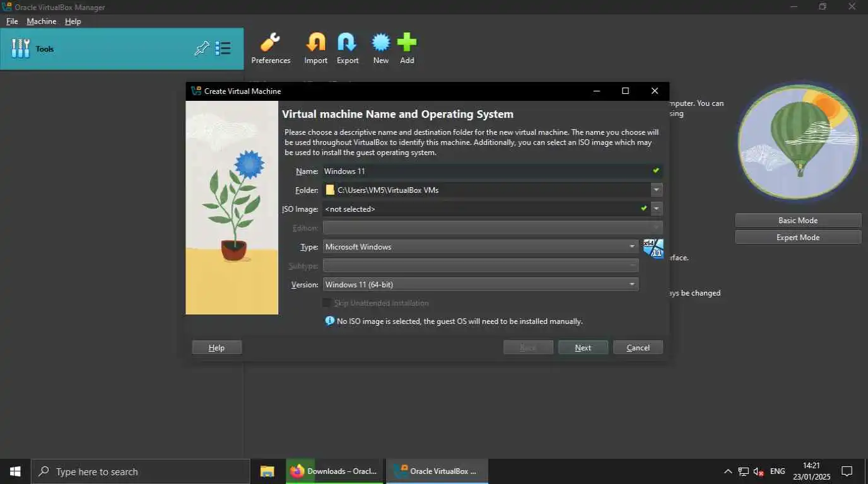The height and width of the screenshot is (484, 868).
Task: Expand the Folder dropdown arrow
Action: pos(657,190)
